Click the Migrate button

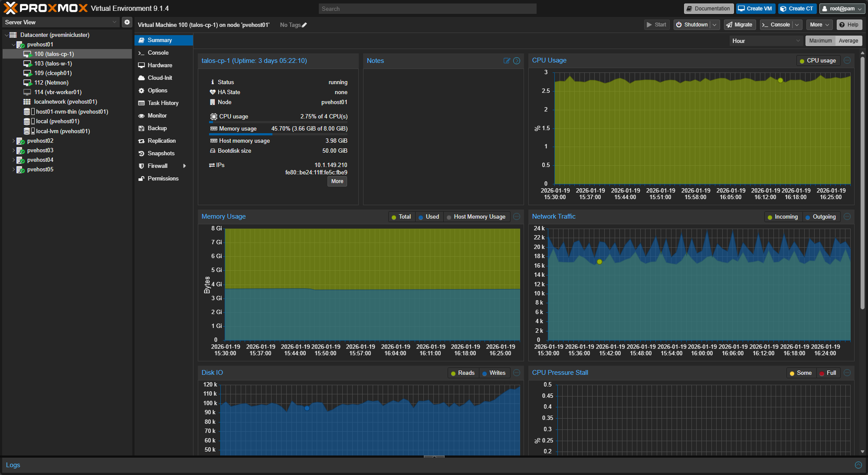pyautogui.click(x=740, y=25)
